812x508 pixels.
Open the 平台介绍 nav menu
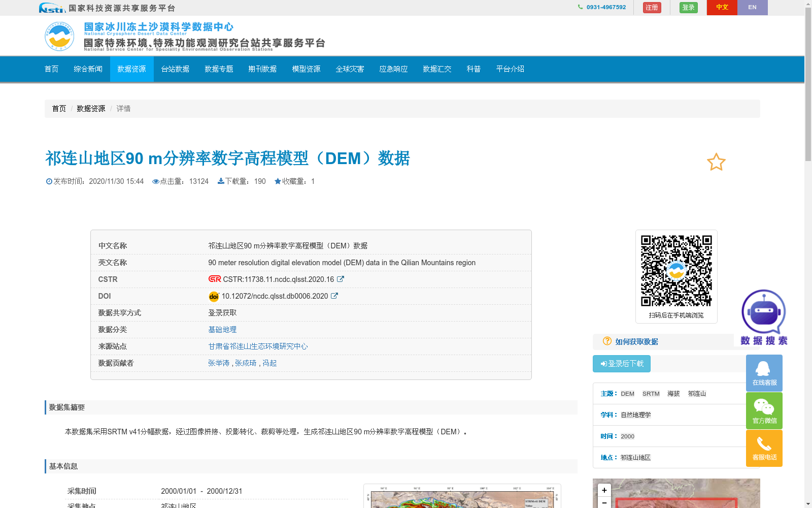[510, 69]
